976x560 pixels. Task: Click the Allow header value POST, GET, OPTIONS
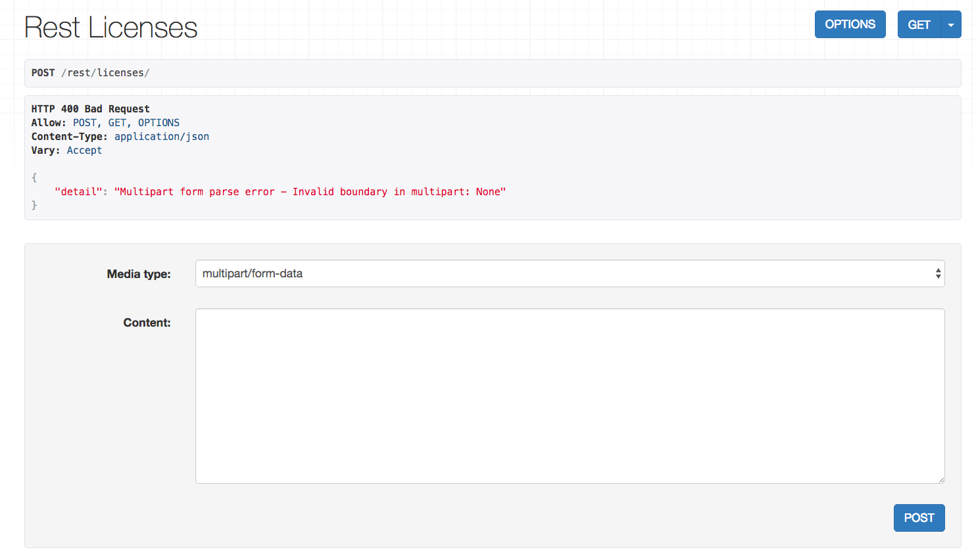click(x=126, y=123)
